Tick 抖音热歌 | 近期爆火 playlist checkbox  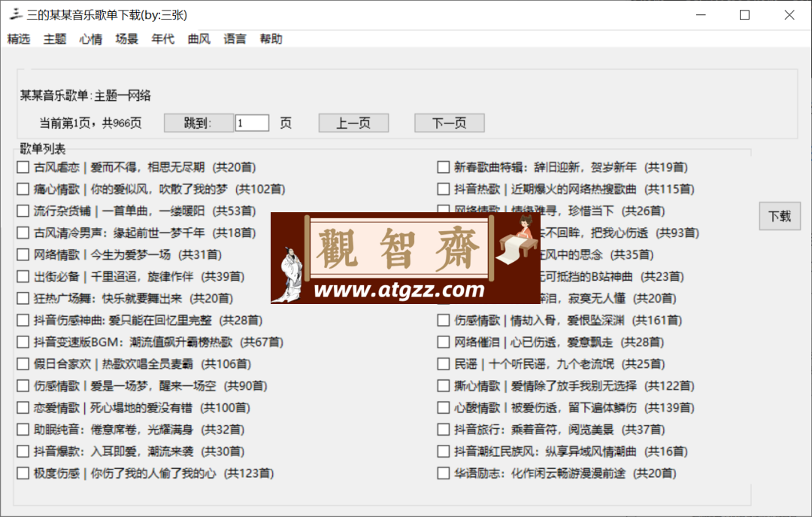[x=444, y=189]
